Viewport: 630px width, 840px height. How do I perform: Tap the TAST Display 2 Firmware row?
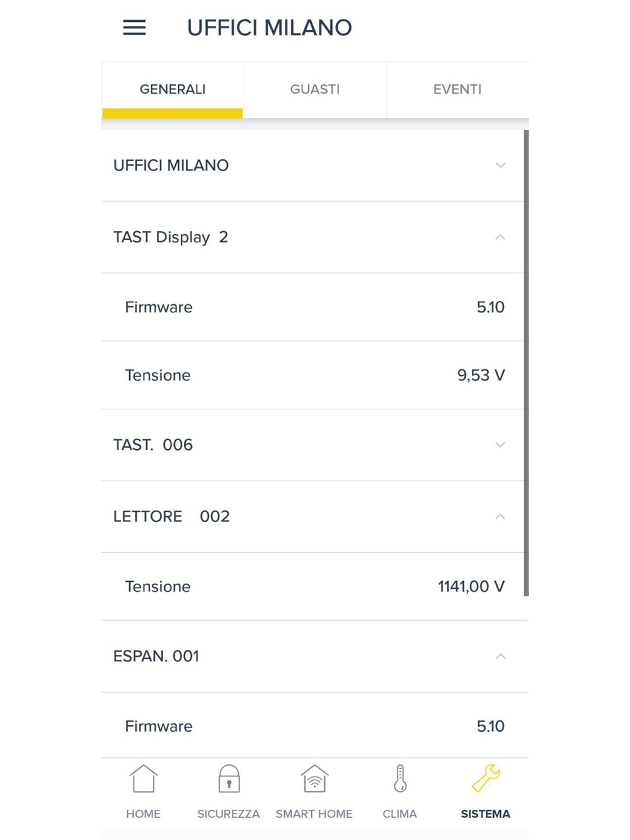(x=314, y=307)
